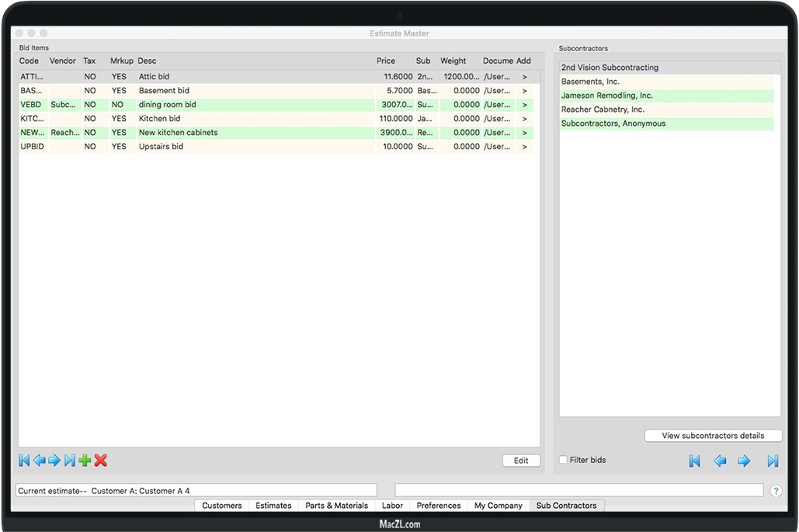Click View subcontractors details button
This screenshot has width=799, height=532.
click(x=713, y=436)
